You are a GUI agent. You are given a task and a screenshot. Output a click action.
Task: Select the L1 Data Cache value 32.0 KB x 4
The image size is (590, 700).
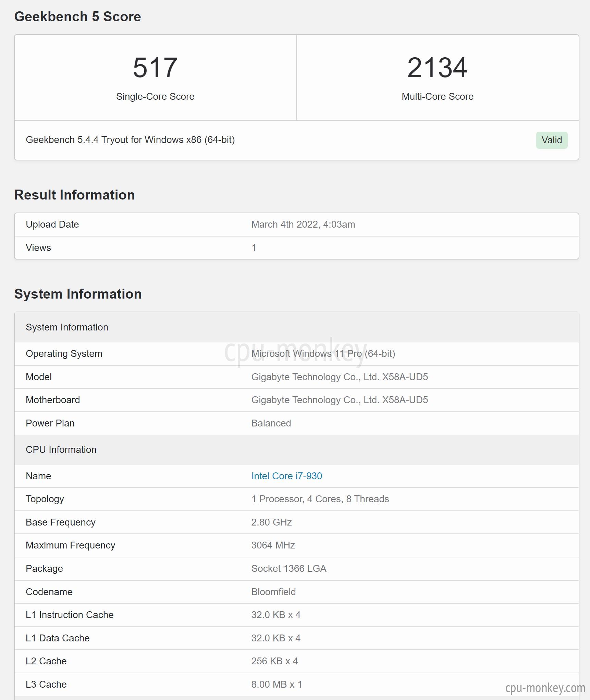coord(276,638)
